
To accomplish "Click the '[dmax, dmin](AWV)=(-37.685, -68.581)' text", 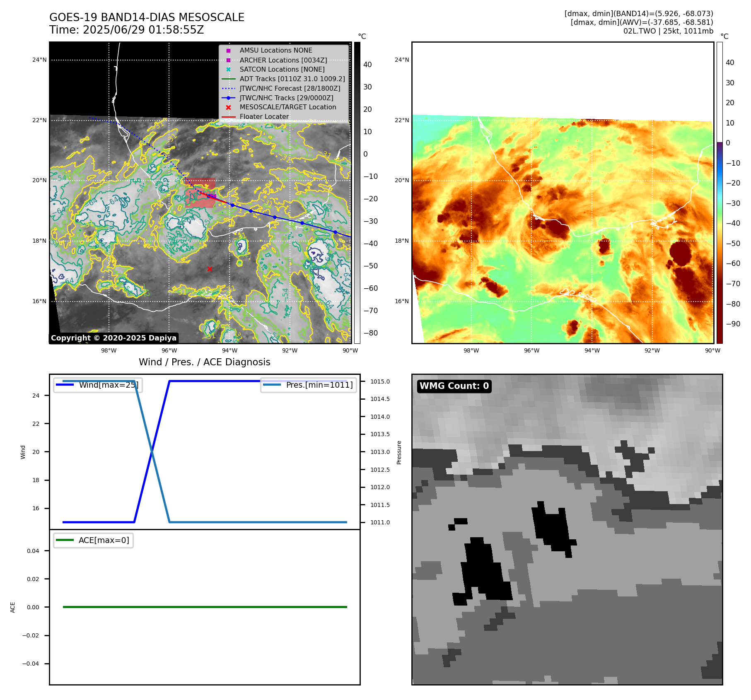I will click(x=642, y=22).
